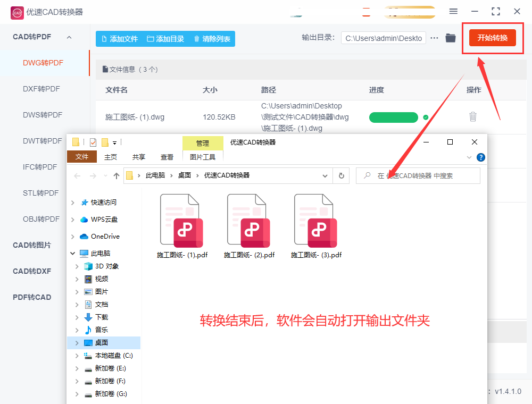Click Explorer back navigation arrow
532x404 pixels.
[x=77, y=175]
